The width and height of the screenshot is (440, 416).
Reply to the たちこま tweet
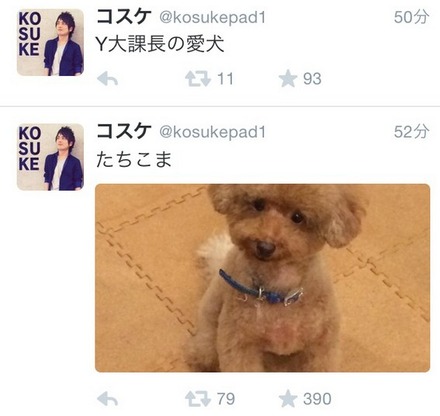(x=107, y=399)
